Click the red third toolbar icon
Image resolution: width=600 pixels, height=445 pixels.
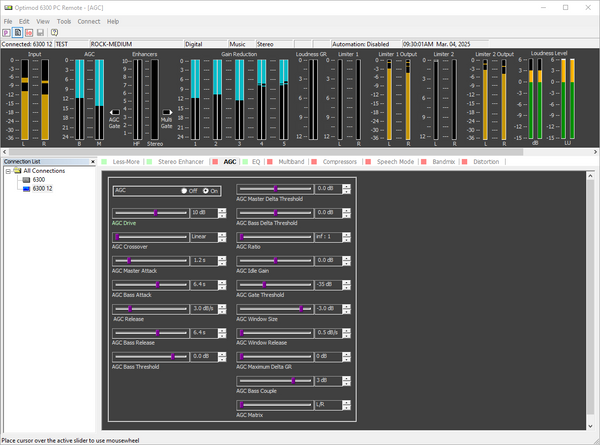pyautogui.click(x=29, y=33)
